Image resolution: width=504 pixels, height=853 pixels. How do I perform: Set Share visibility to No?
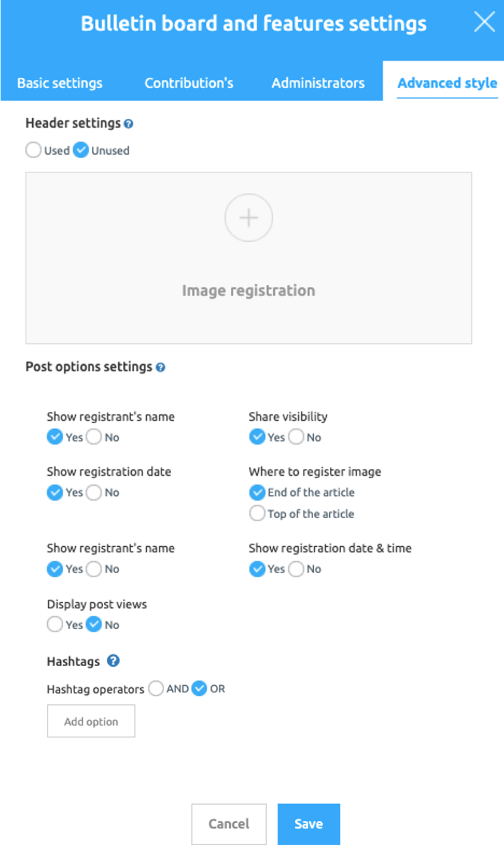(296, 437)
